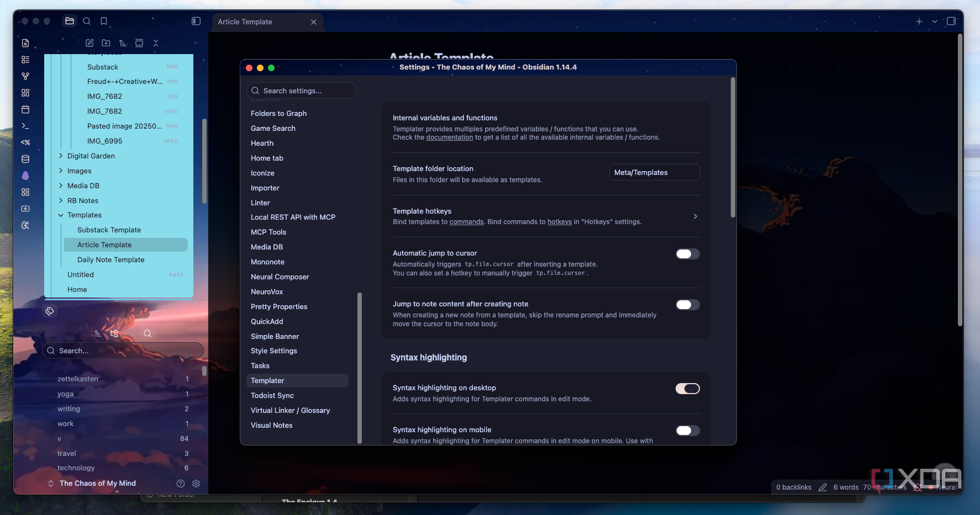Image resolution: width=980 pixels, height=515 pixels.
Task: Click the tags Search input field
Action: [x=123, y=351]
